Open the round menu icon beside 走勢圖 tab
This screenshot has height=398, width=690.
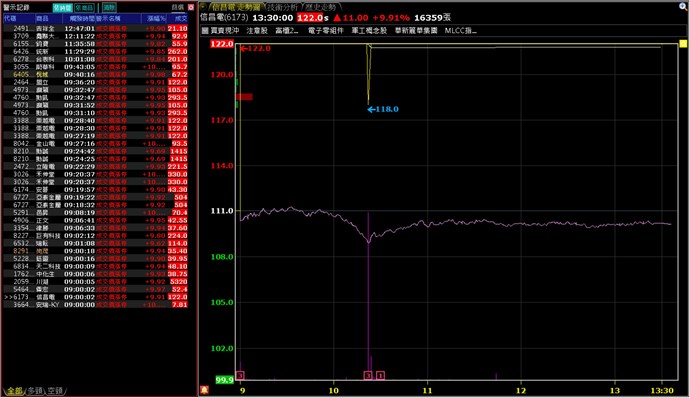203,7
